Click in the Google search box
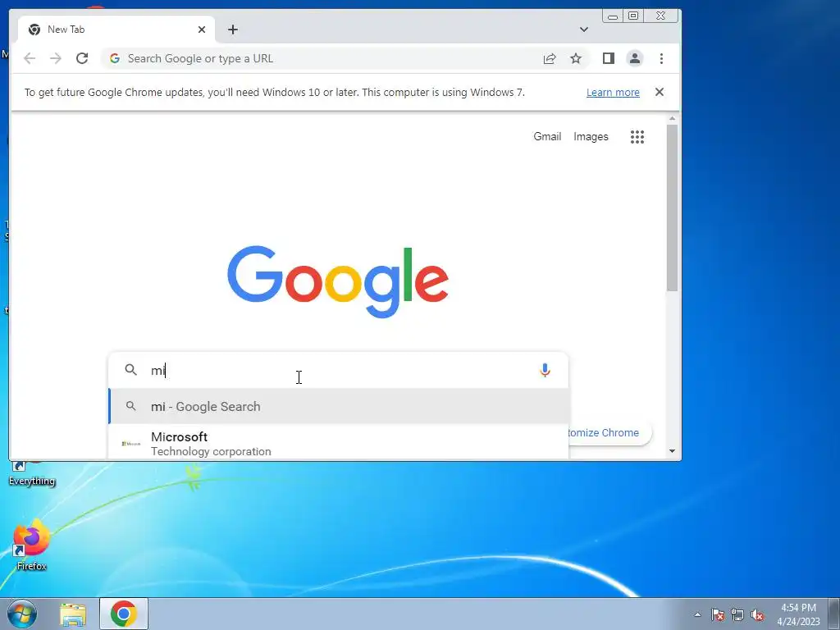 tap(337, 370)
